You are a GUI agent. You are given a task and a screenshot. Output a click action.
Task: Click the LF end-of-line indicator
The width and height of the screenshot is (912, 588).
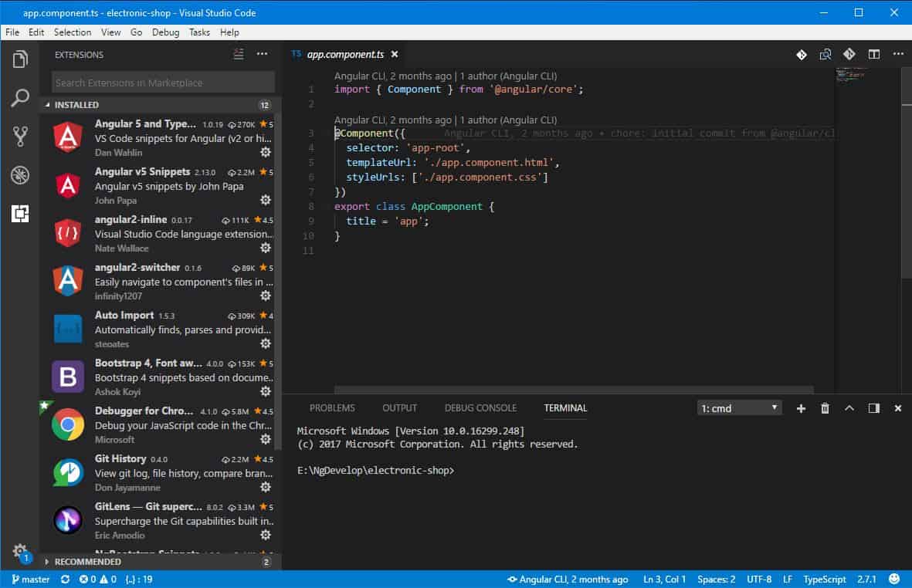coord(788,580)
